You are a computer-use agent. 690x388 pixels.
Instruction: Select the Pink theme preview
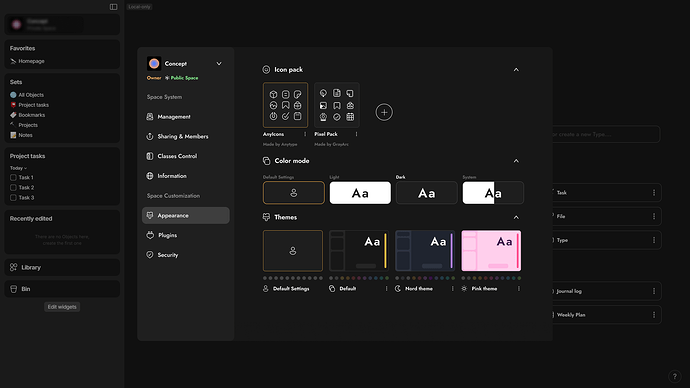[491, 251]
